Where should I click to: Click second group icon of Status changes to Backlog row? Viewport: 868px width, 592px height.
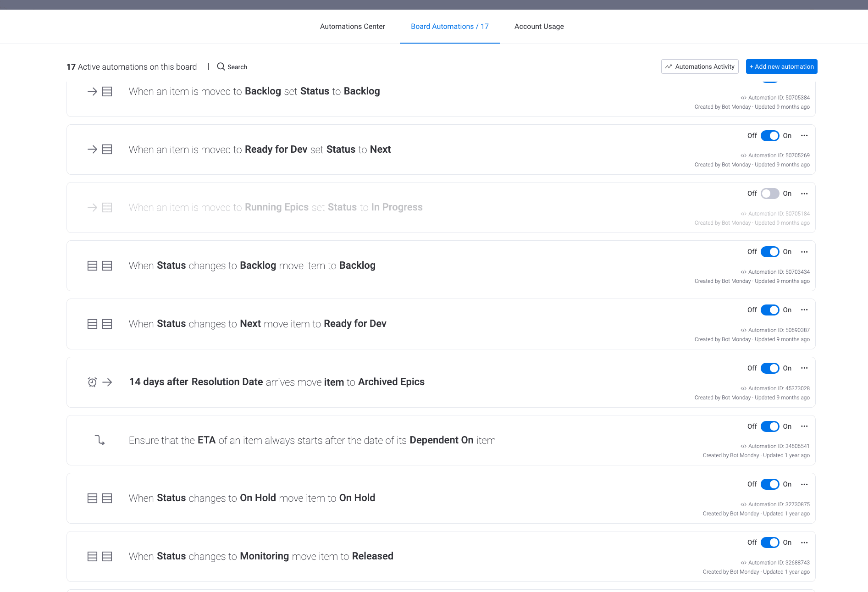click(107, 266)
